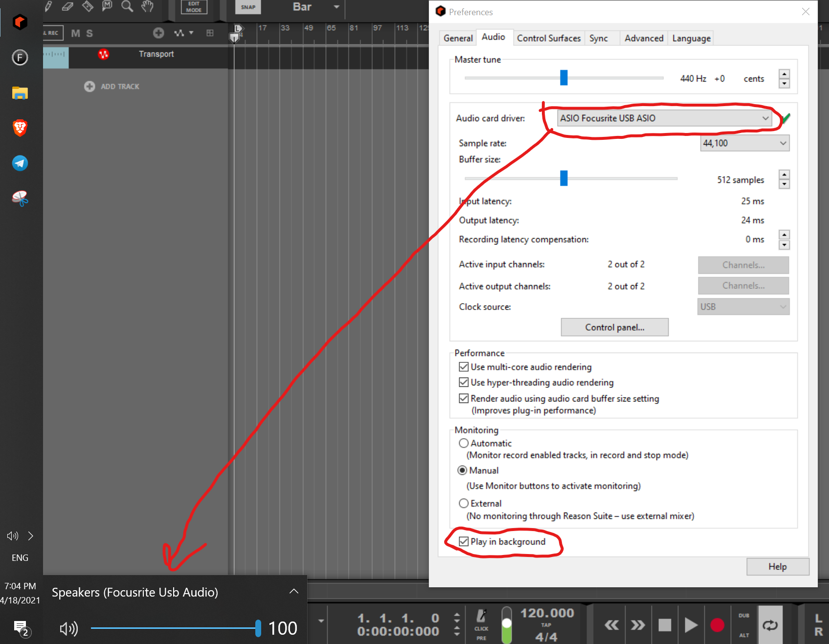Viewport: 829px width, 644px height.
Task: Open the Focusrite F icon in taskbar
Action: (20, 58)
